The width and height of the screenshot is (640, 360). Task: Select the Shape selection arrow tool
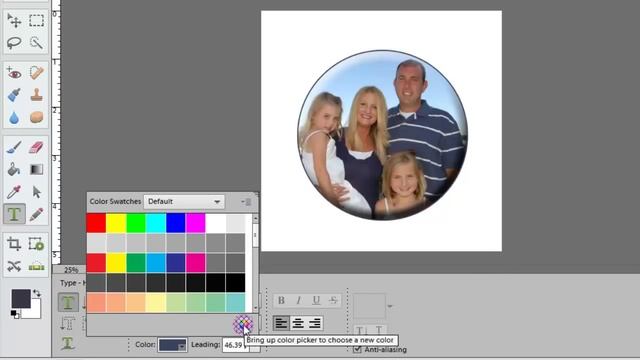pyautogui.click(x=36, y=192)
